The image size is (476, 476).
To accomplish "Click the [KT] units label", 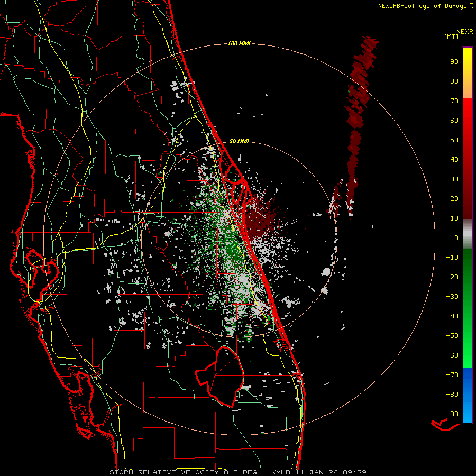I will [452, 36].
